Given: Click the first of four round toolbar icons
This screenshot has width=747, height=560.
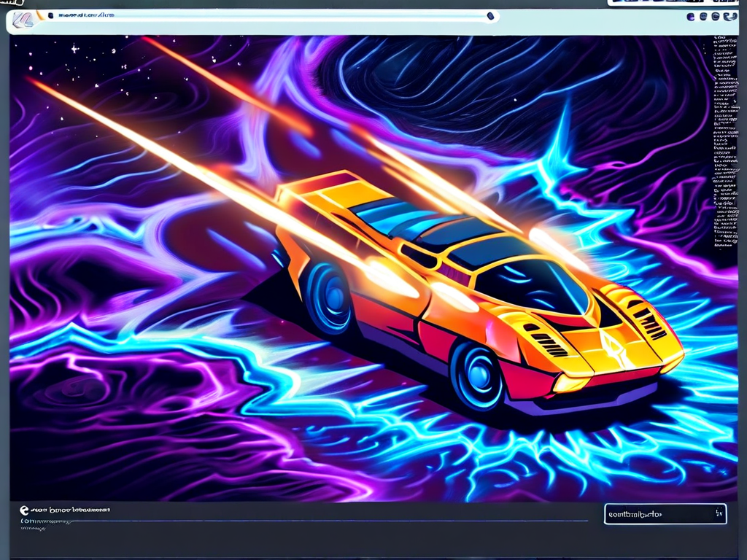Looking at the screenshot, I should pos(691,16).
